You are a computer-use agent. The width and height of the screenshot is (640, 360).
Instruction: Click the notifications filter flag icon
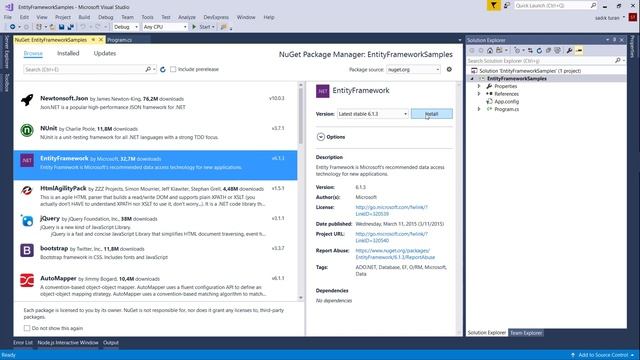click(493, 5)
